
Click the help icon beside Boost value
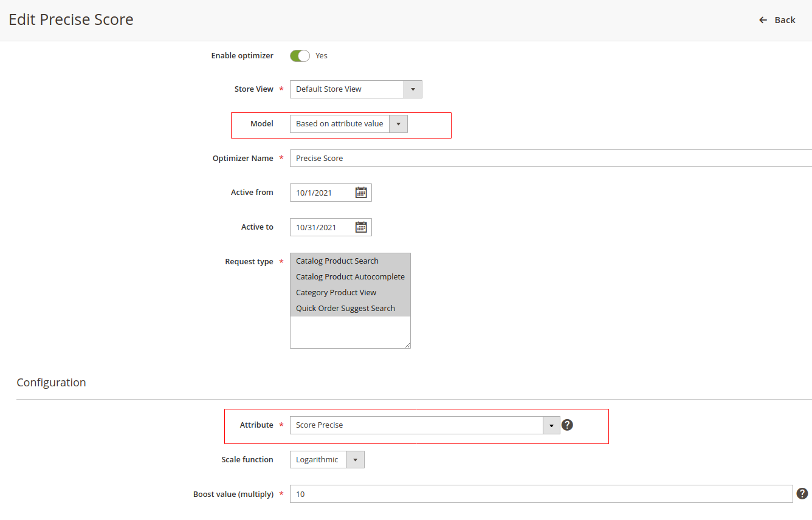coord(802,494)
